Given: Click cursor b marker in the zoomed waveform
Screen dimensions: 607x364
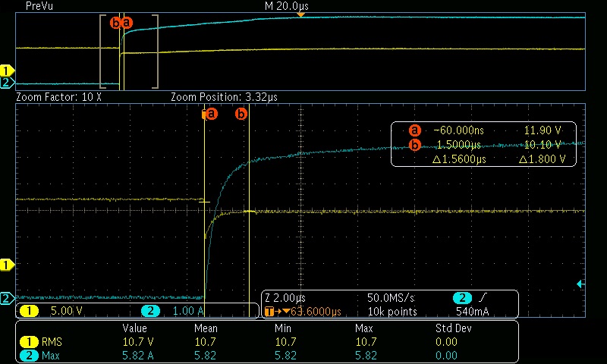Looking at the screenshot, I should 242,114.
